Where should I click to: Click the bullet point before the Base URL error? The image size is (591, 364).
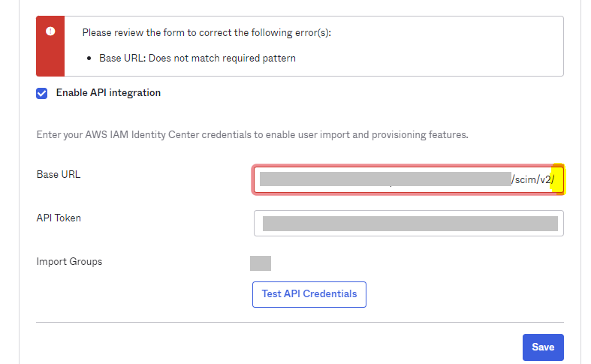(90, 58)
